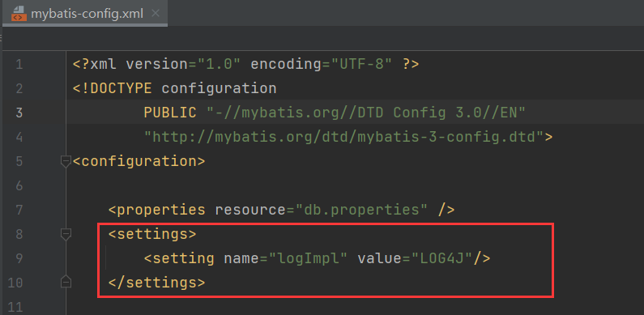Viewport: 644px width, 315px height.
Task: Collapse the configuration tag fold marker
Action: pyautogui.click(x=66, y=161)
